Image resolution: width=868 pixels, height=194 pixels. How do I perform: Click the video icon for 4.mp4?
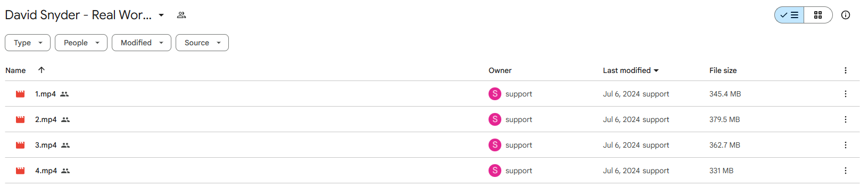(20, 171)
